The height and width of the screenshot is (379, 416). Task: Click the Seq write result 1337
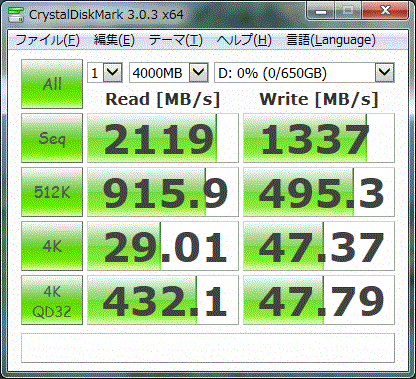[319, 138]
